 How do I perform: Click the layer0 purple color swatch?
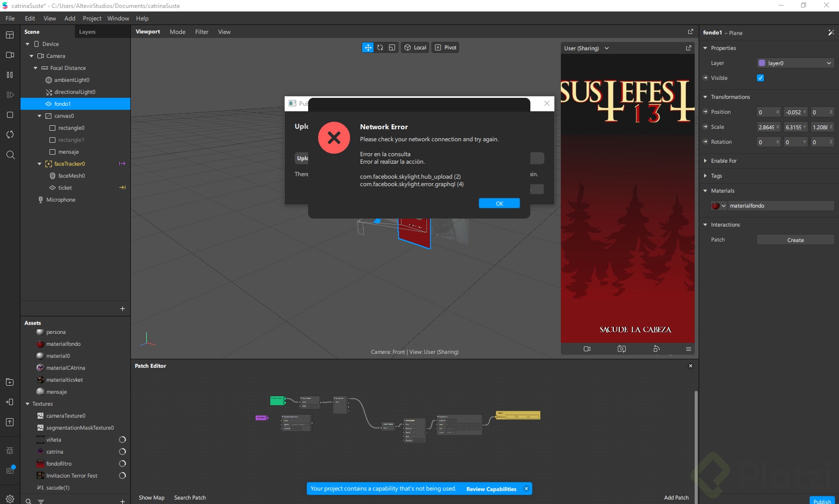[762, 63]
